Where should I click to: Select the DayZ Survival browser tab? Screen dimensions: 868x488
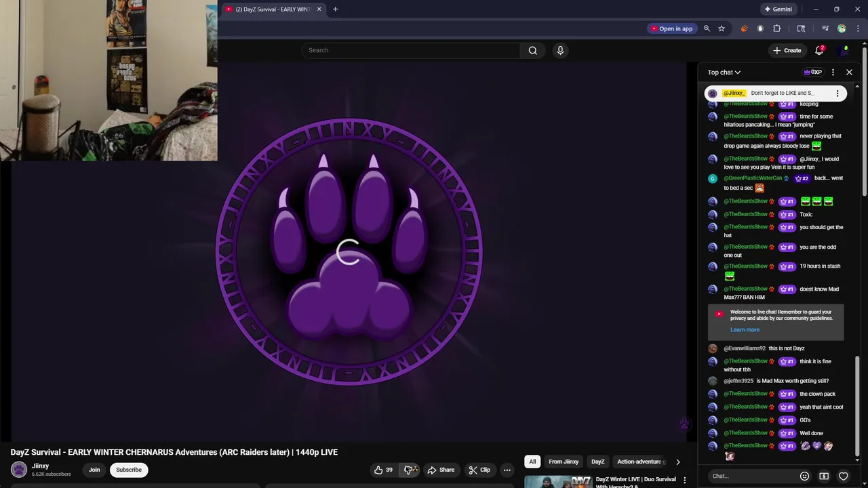click(273, 9)
